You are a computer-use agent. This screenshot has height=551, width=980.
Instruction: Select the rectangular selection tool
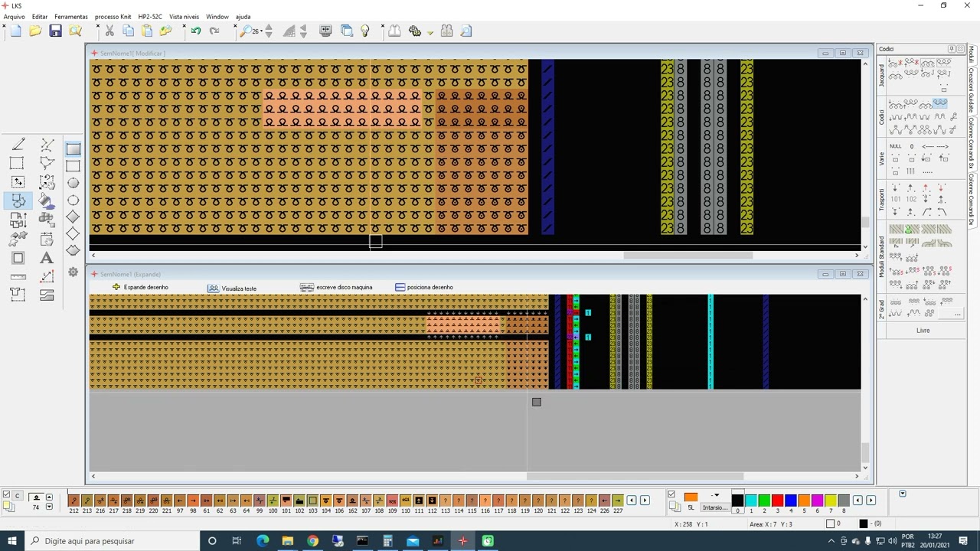(16, 163)
